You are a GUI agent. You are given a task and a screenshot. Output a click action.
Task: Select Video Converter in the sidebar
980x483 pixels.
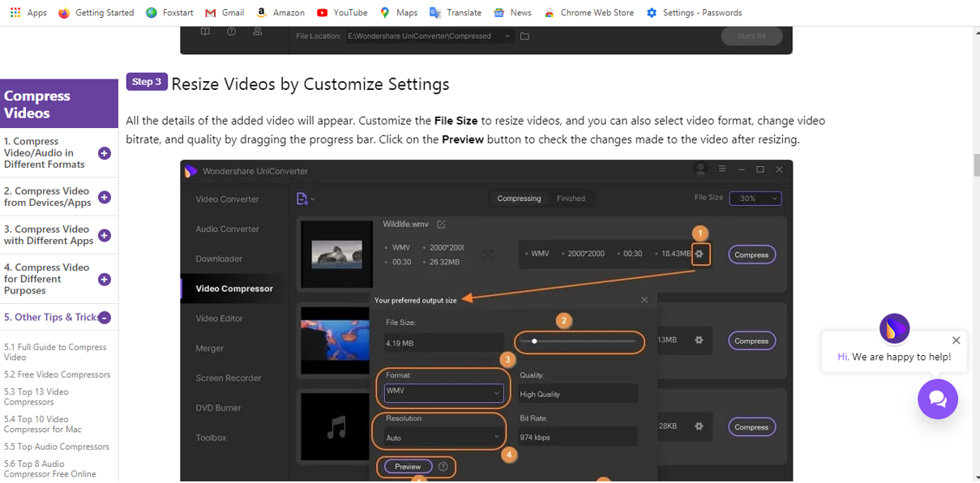tap(227, 199)
